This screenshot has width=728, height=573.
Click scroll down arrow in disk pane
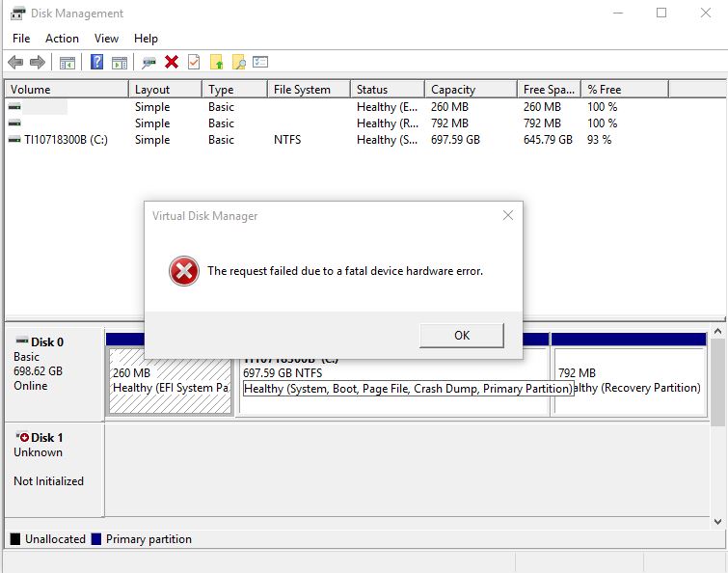pyautogui.click(x=717, y=522)
